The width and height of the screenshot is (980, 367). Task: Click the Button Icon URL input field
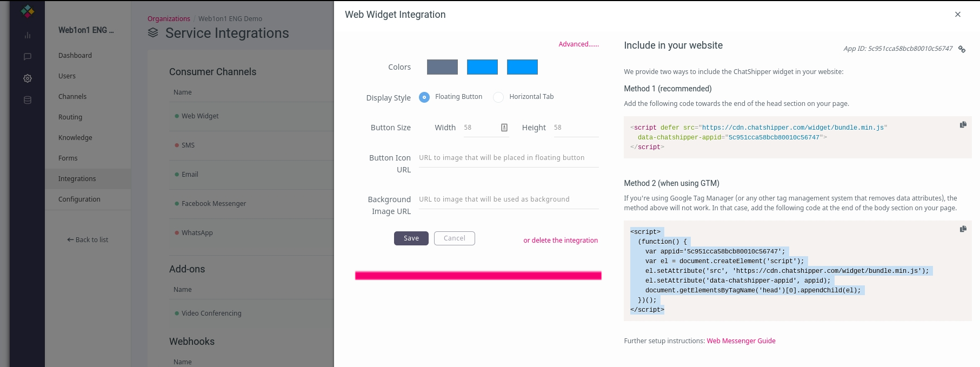[x=509, y=158]
